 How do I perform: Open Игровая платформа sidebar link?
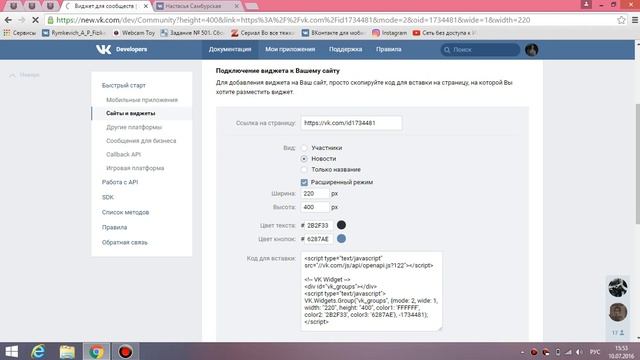(x=135, y=168)
